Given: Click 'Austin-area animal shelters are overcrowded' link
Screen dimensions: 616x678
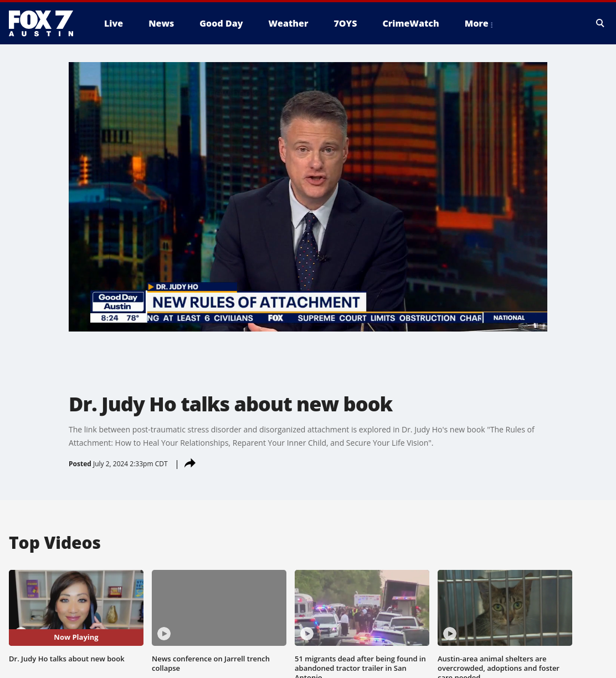Looking at the screenshot, I should click(x=499, y=666).
